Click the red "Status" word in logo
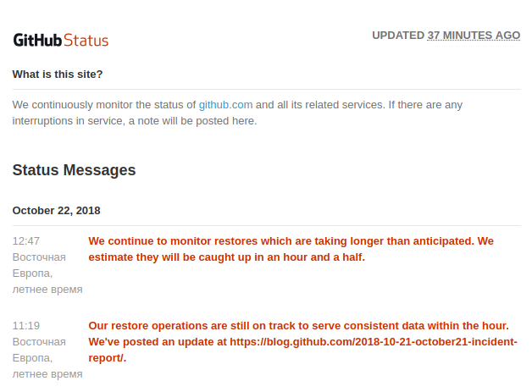 (86, 40)
